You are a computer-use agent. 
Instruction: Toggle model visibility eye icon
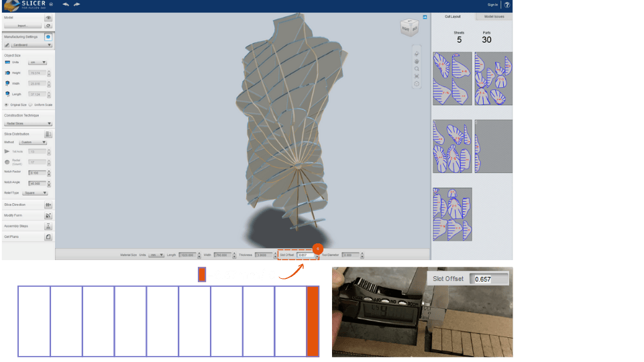point(48,18)
